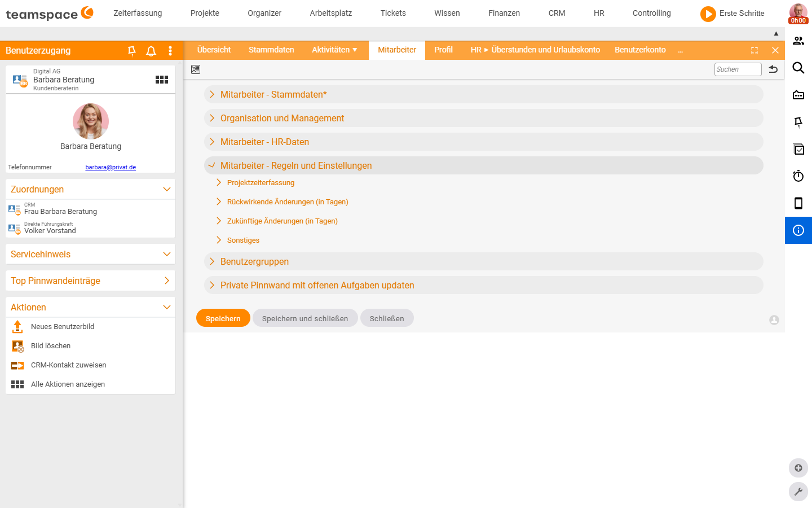The width and height of the screenshot is (812, 508).
Task: Toggle fullscreen view of the panel
Action: 754,50
